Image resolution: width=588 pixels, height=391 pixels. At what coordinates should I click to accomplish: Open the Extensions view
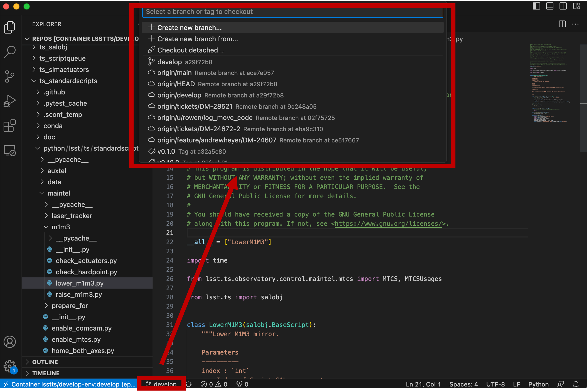coord(10,126)
